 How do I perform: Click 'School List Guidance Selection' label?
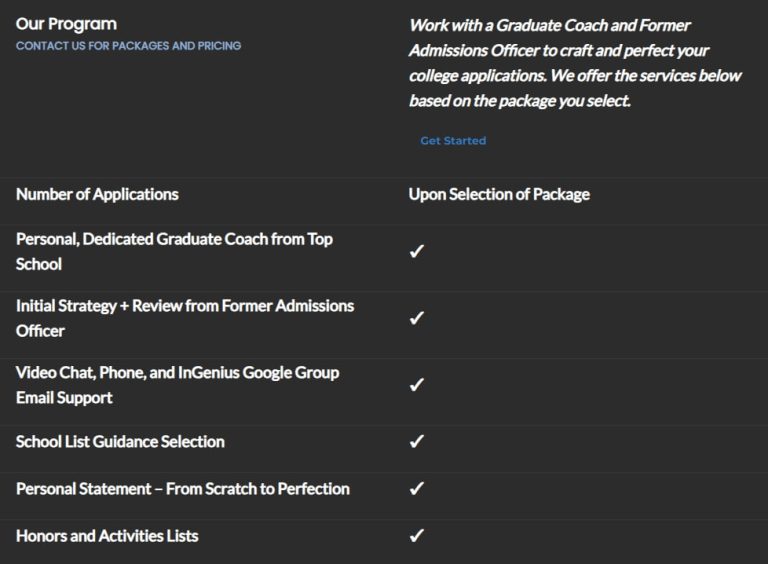120,441
